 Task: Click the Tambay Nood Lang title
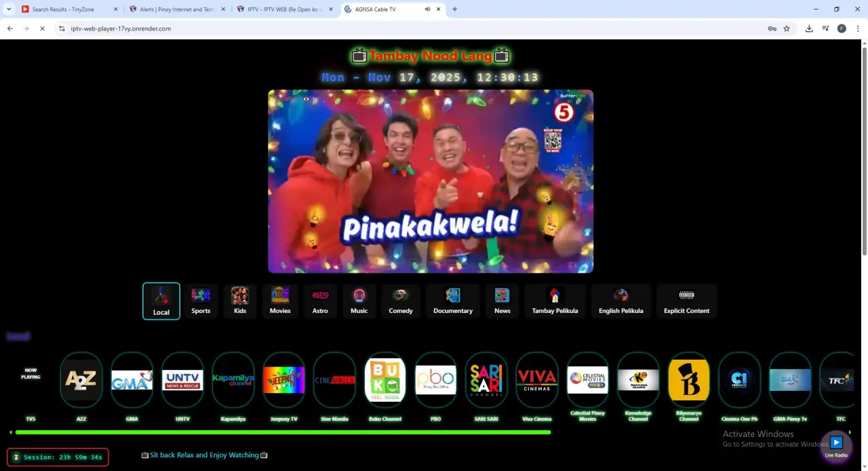point(431,56)
